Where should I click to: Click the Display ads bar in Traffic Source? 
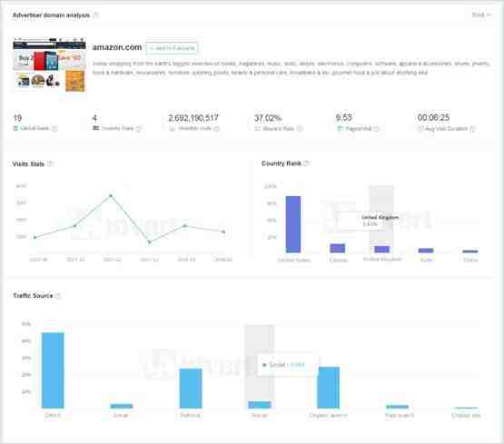(467, 408)
